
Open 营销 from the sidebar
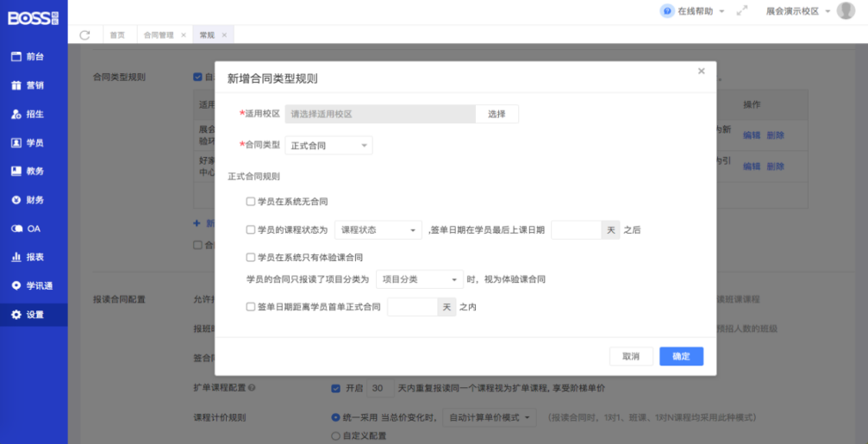(x=16, y=85)
